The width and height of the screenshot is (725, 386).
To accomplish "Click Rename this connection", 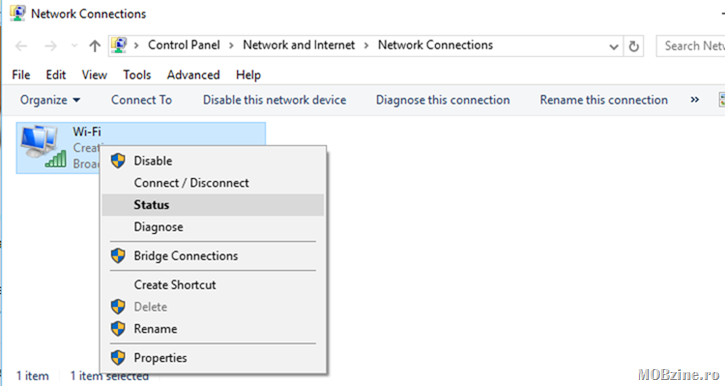I will pyautogui.click(x=603, y=100).
